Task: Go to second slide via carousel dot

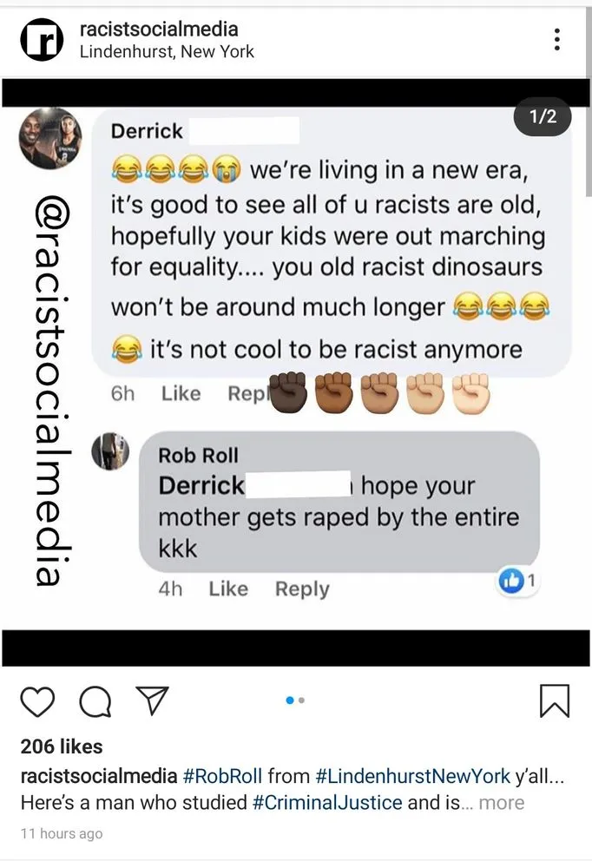Action: [302, 700]
